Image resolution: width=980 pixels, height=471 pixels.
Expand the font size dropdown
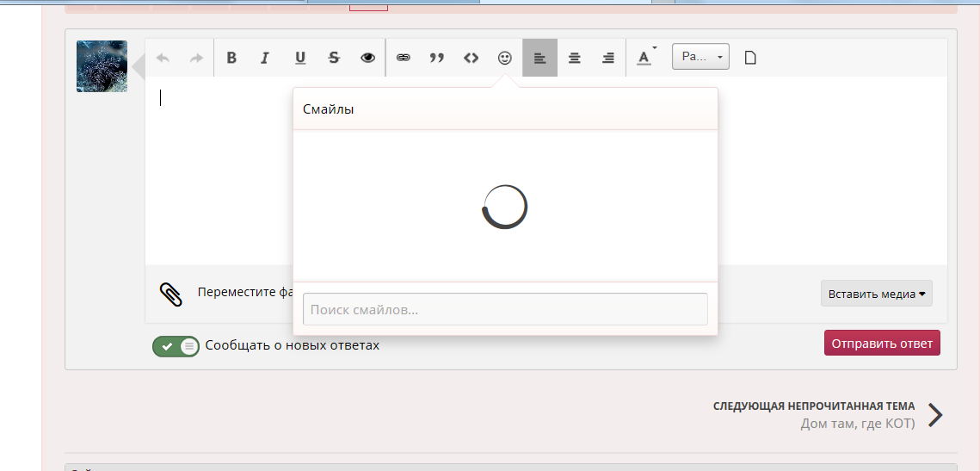[700, 58]
